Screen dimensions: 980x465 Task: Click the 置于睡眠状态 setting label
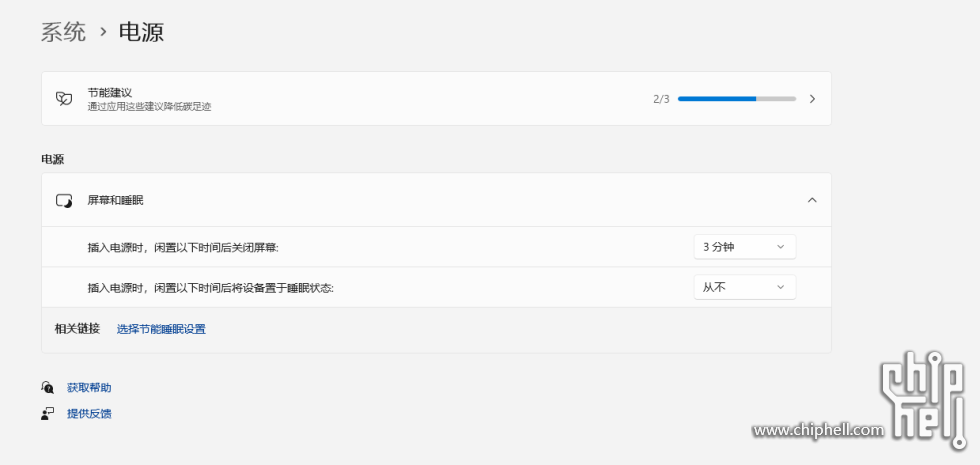point(211,288)
